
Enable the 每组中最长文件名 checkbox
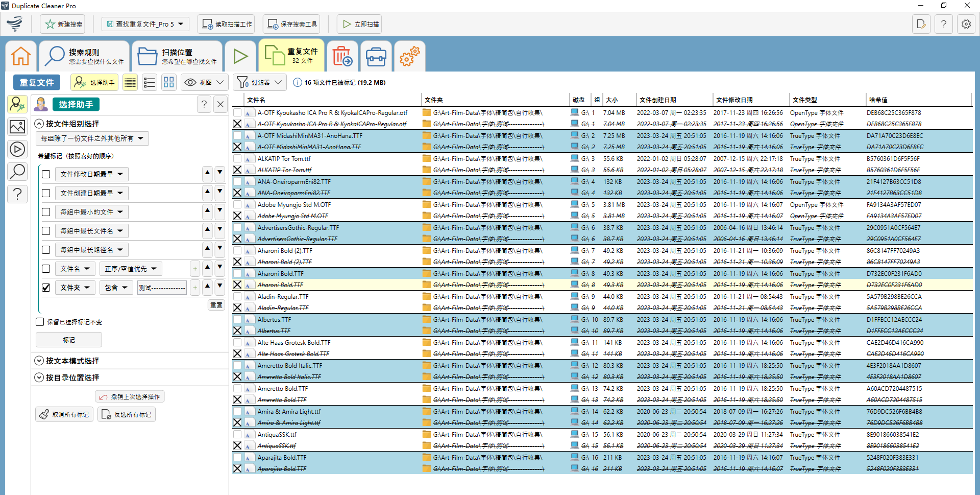(46, 231)
